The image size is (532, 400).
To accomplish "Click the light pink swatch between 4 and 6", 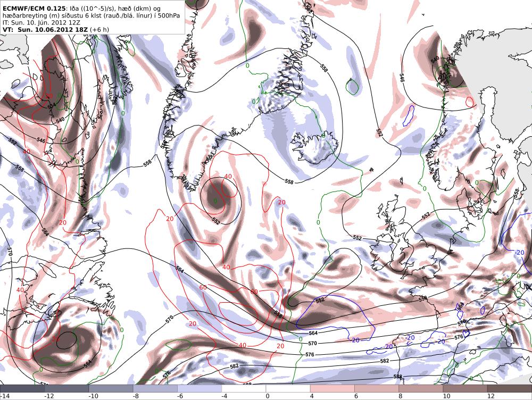I will point(332,388).
